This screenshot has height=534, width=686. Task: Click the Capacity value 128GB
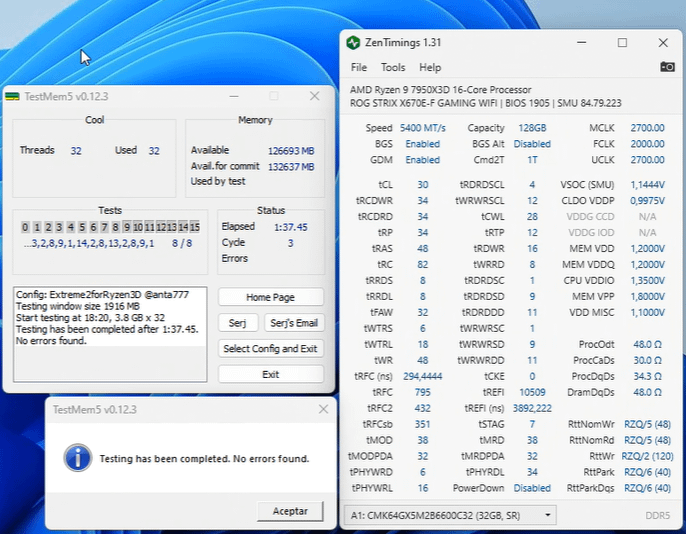[x=532, y=128]
